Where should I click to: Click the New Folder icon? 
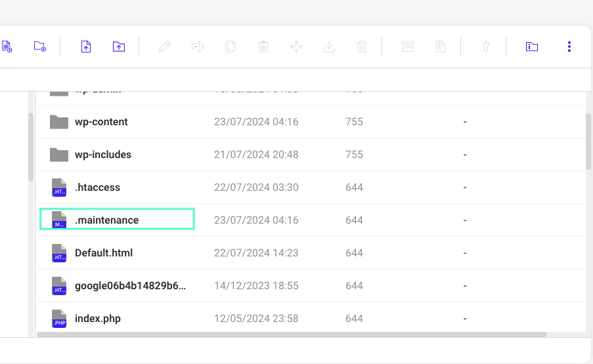(40, 47)
